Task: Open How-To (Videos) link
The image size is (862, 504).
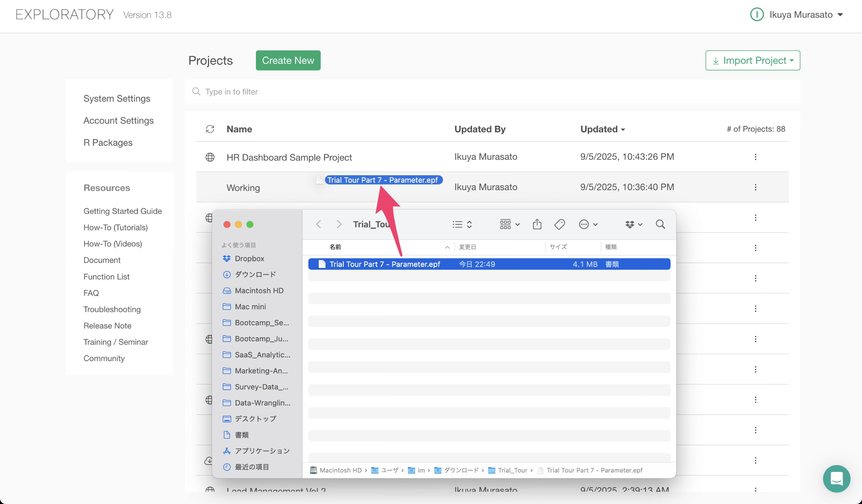Action: click(x=112, y=244)
